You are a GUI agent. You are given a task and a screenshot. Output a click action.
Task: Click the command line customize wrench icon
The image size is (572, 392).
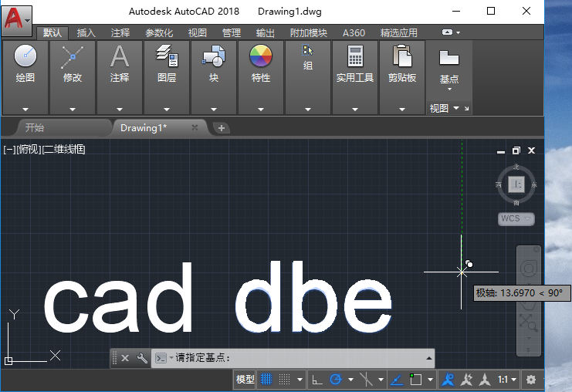pyautogui.click(x=142, y=358)
